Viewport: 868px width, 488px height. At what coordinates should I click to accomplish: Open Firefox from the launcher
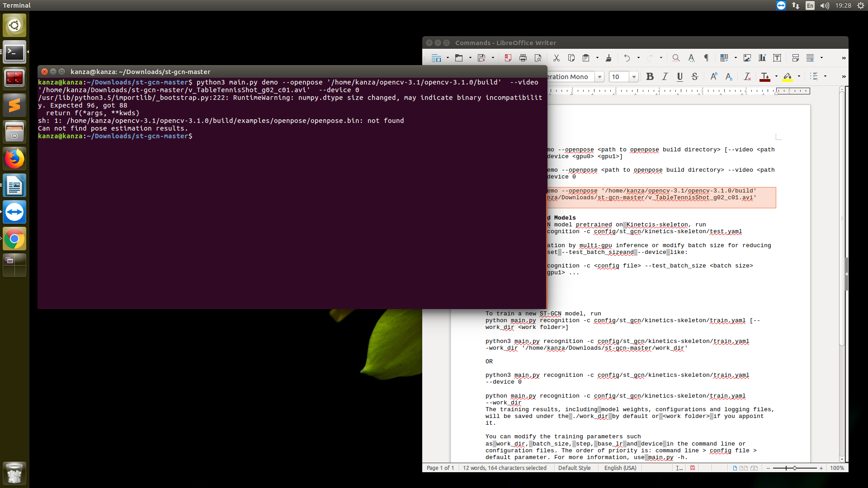14,159
